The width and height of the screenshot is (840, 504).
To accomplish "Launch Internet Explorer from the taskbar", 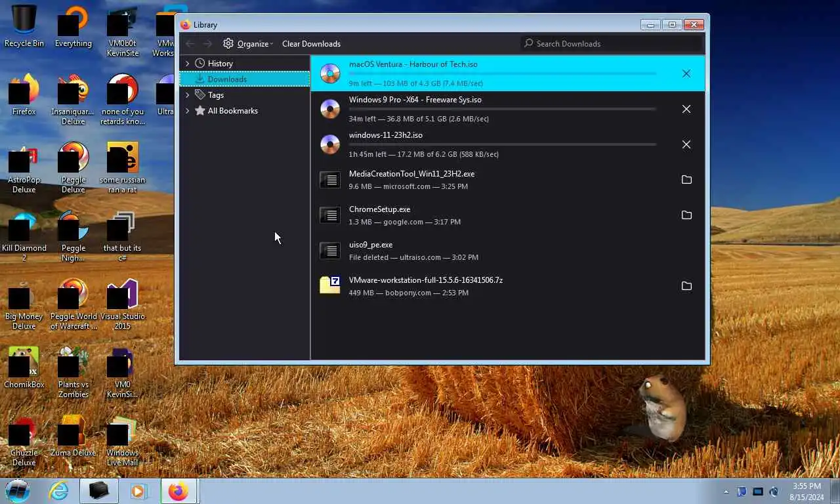I will pos(59,491).
